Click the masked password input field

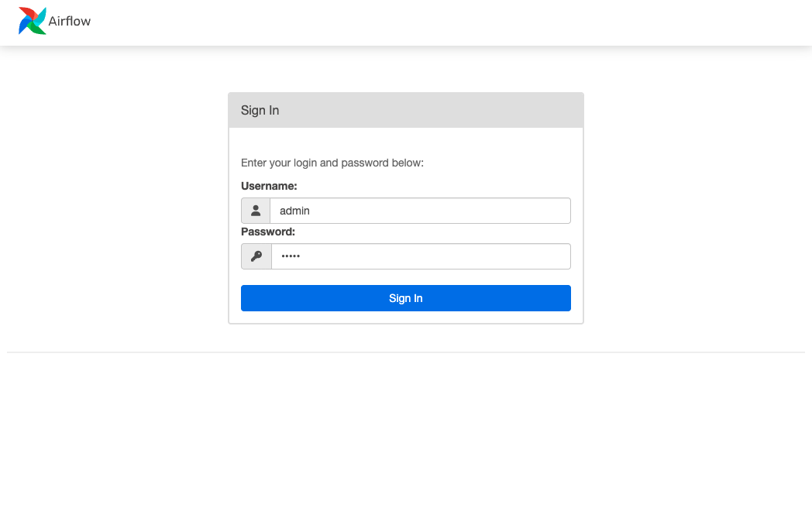pos(421,256)
